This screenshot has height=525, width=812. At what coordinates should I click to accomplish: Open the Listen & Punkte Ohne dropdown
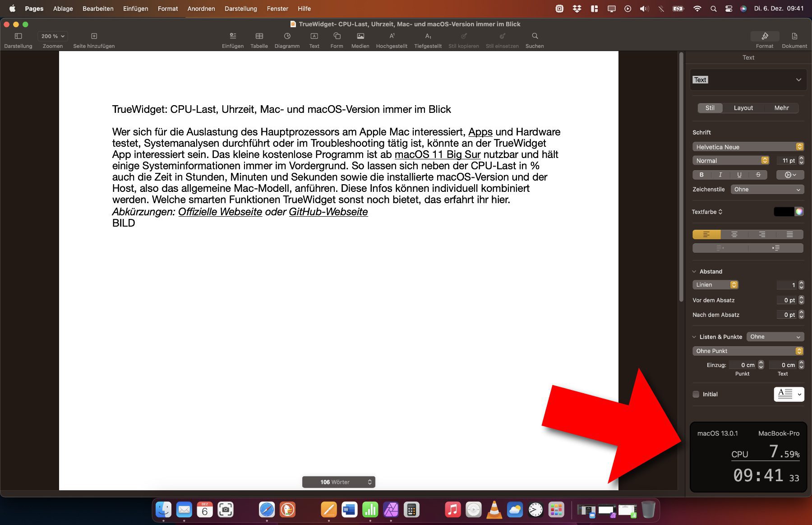coord(775,337)
